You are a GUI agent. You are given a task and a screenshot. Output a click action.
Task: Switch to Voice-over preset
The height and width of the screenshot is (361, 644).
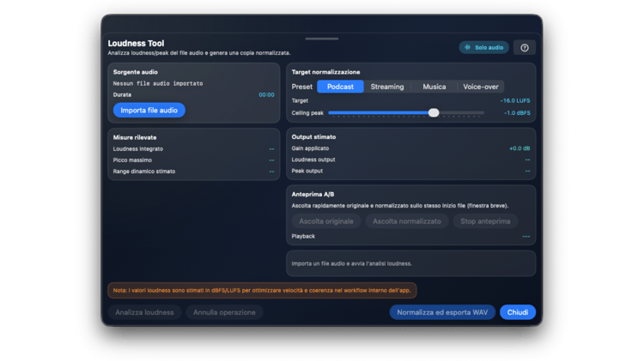[481, 87]
